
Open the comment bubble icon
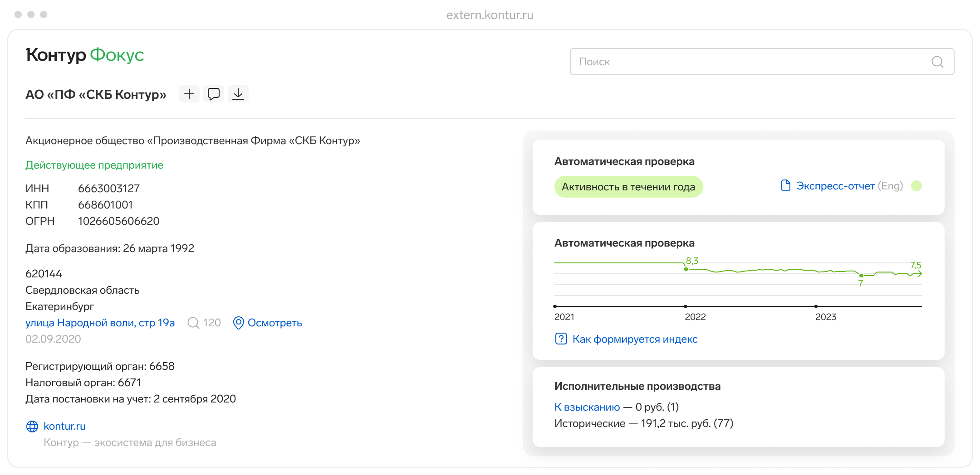tap(214, 94)
